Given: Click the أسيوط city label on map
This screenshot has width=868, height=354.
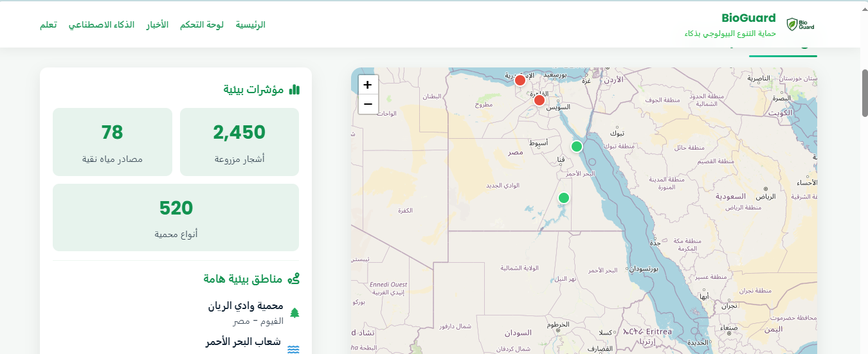Looking at the screenshot, I should coord(538,142).
